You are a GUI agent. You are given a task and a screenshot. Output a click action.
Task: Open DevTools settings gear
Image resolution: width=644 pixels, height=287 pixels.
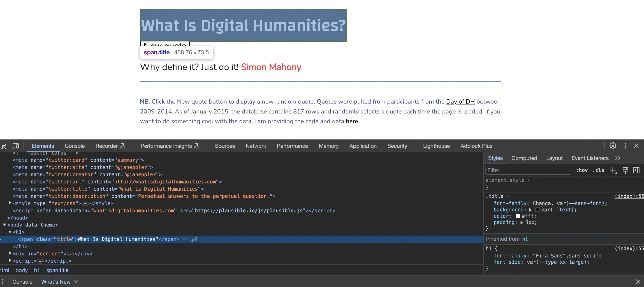pos(612,146)
